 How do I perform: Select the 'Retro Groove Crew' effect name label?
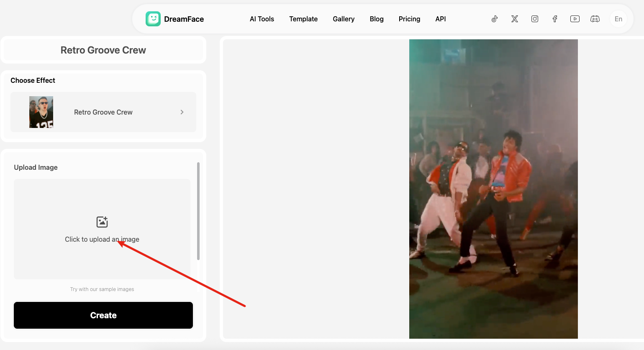[103, 112]
